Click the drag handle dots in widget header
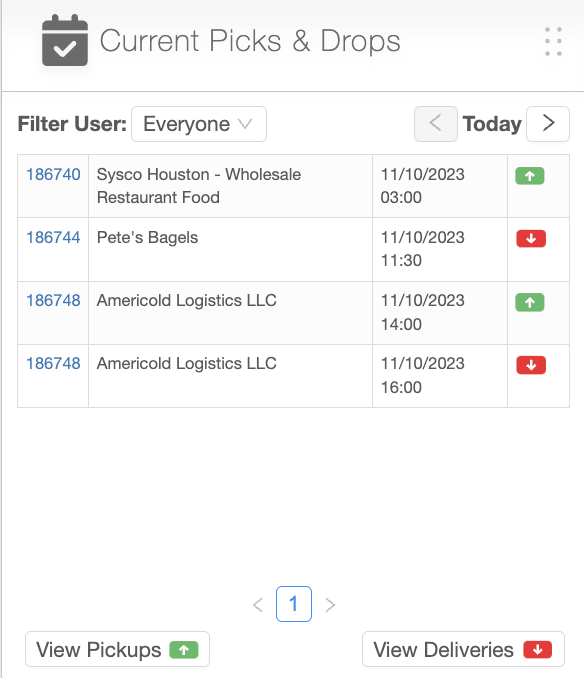Viewport: 584px width, 678px height. [553, 42]
